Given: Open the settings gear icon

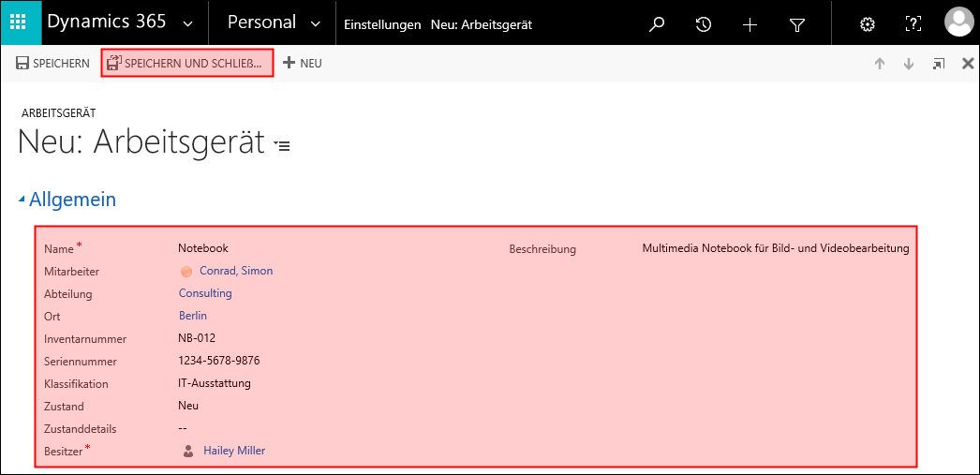Looking at the screenshot, I should point(867,24).
